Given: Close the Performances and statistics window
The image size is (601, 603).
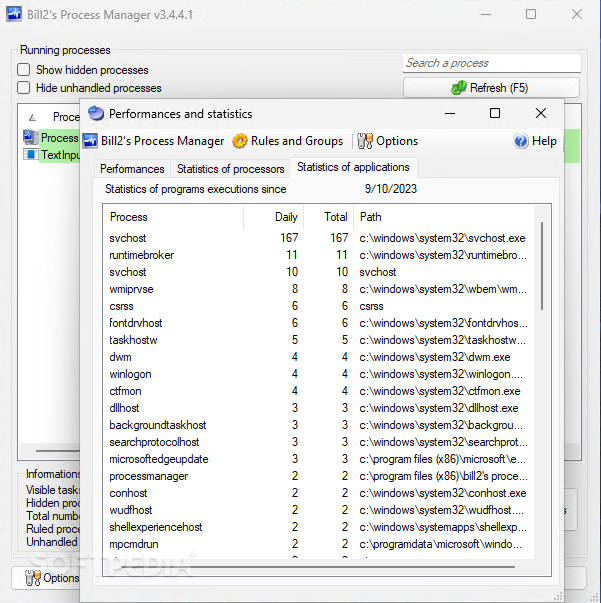Looking at the screenshot, I should tap(541, 113).
